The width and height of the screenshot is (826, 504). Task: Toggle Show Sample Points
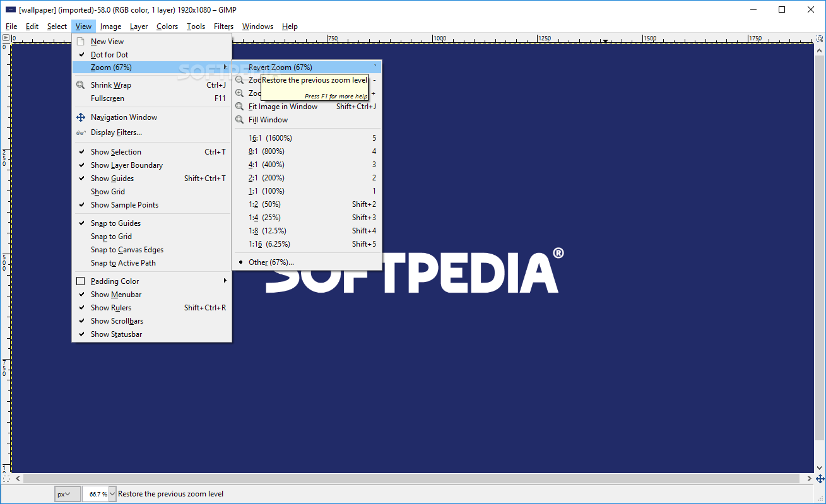pos(151,205)
